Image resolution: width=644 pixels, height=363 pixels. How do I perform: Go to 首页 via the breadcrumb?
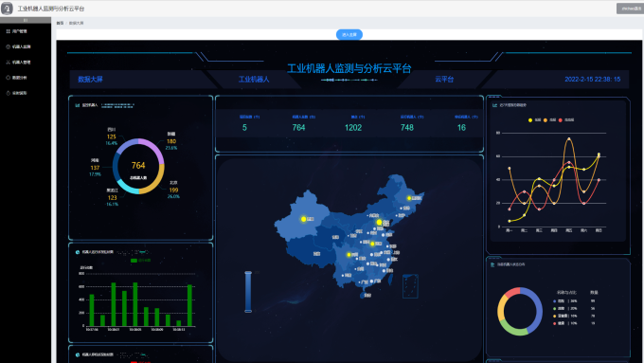click(x=60, y=23)
